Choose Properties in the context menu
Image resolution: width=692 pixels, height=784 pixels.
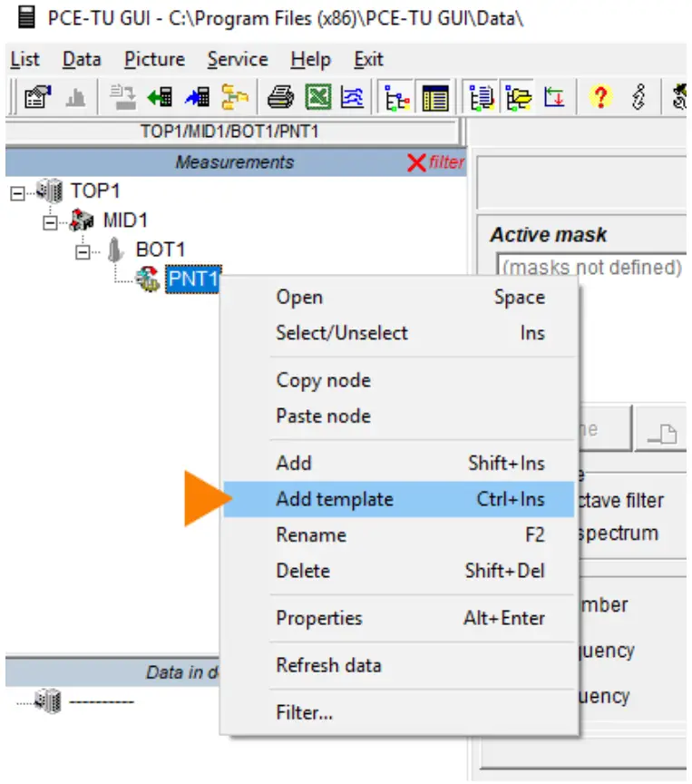[x=399, y=619]
